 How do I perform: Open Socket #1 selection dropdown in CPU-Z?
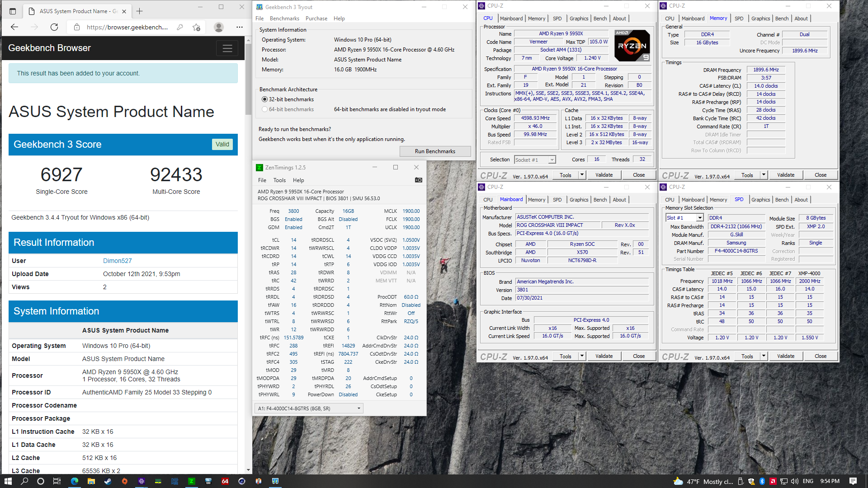[535, 160]
